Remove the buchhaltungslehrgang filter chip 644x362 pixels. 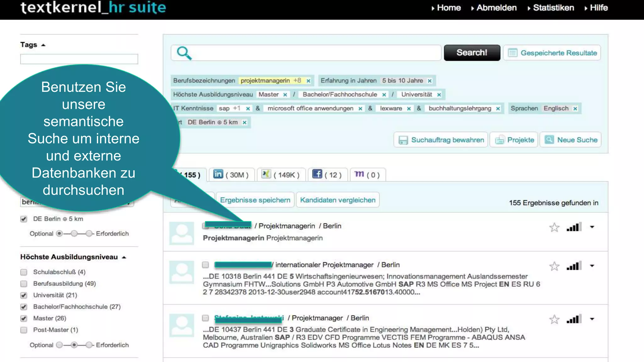(x=498, y=109)
